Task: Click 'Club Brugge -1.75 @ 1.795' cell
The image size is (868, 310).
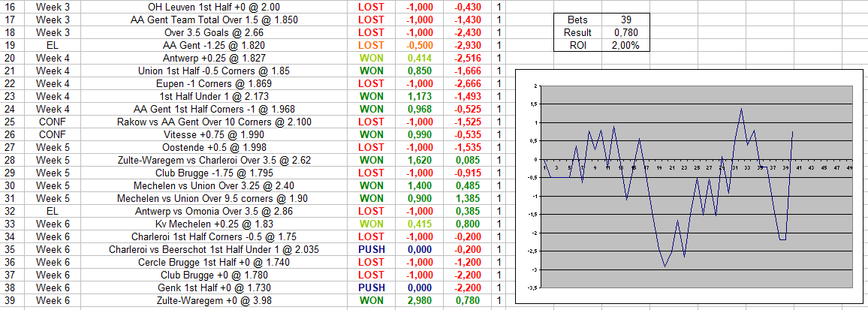Action: [214, 173]
